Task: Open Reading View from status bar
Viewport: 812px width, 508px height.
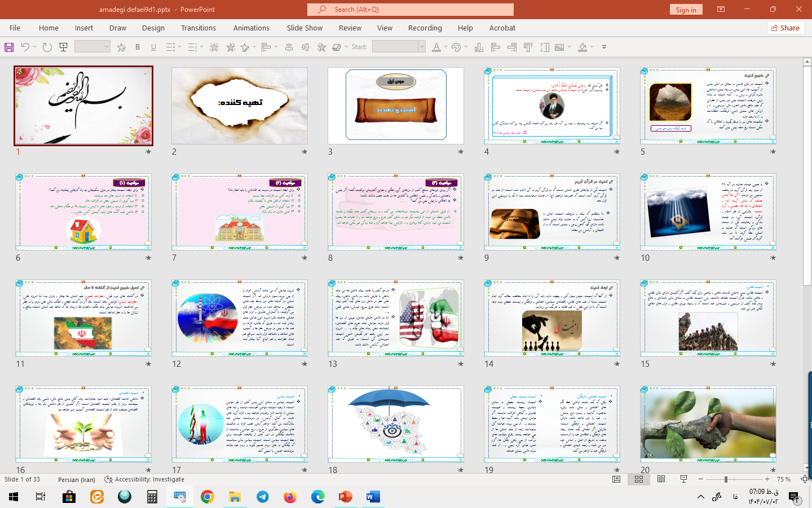Action: point(661,479)
